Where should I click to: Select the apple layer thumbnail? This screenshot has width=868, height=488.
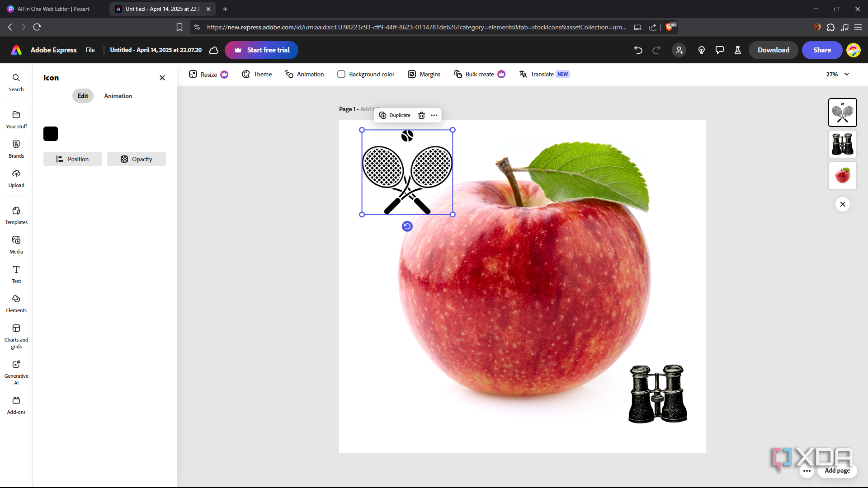843,176
